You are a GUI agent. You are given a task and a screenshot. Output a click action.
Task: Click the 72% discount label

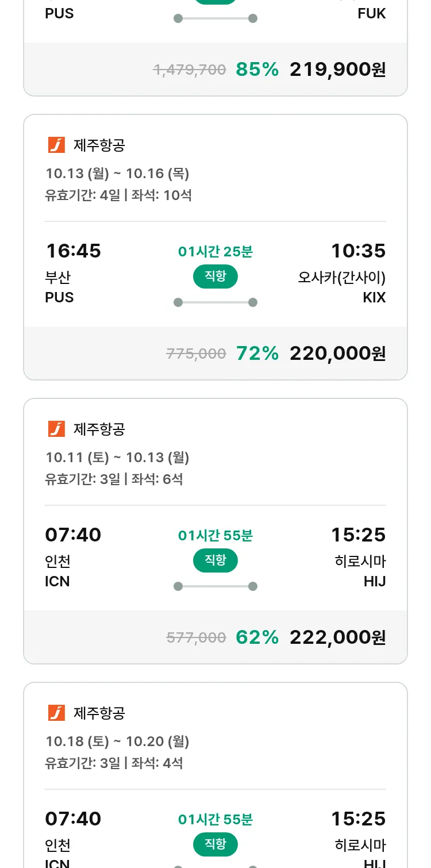257,354
